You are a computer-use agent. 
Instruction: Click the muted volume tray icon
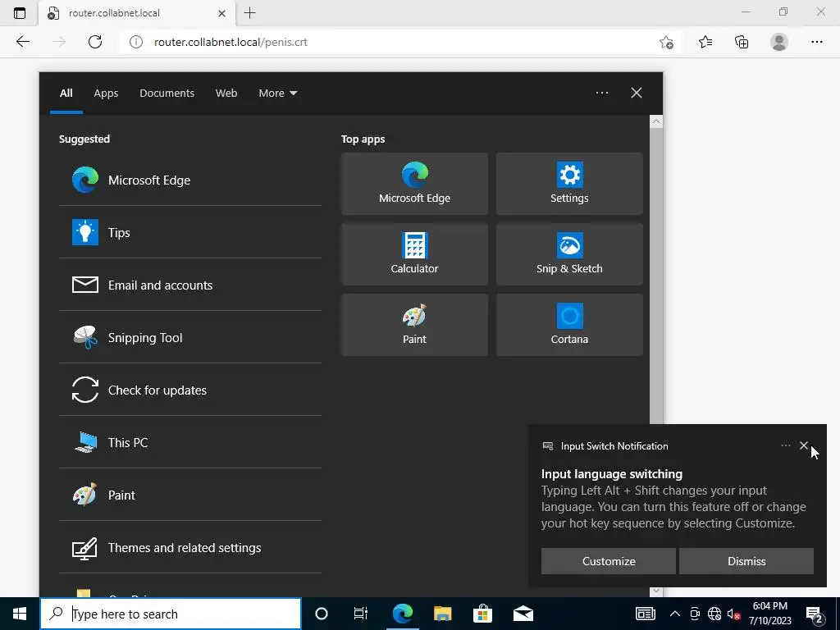click(x=733, y=614)
